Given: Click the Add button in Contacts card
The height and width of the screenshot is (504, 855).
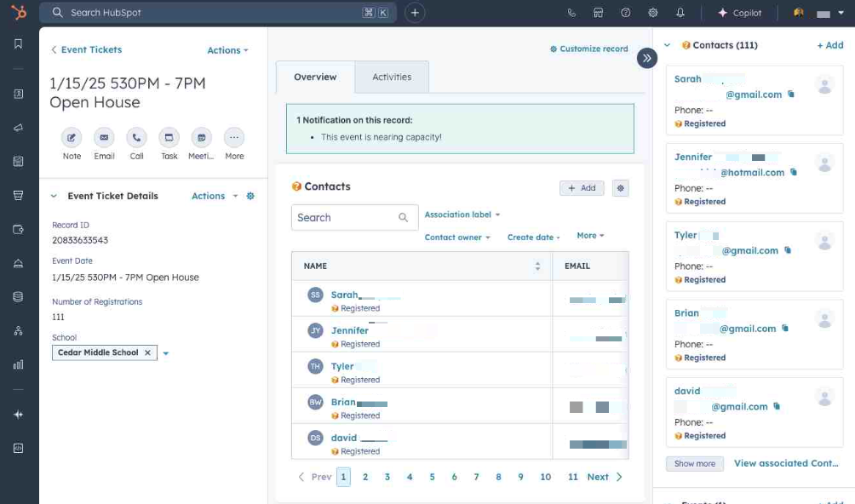Looking at the screenshot, I should tap(582, 188).
